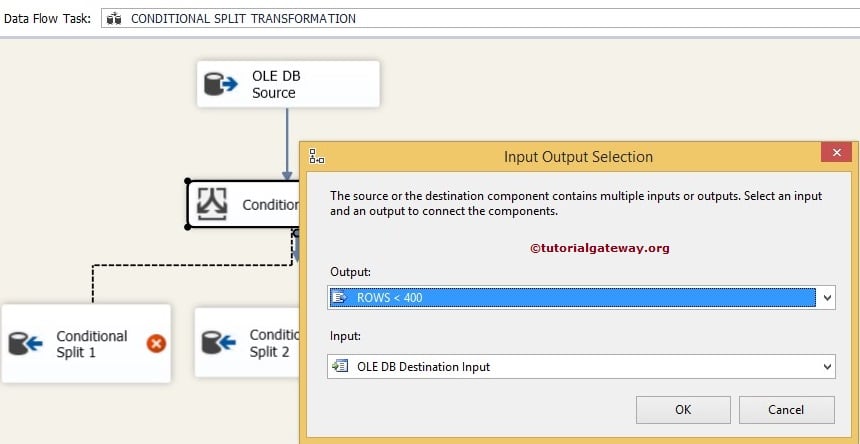Select the Conditional Split 2 label
Image resolution: width=860 pixels, height=444 pixels.
click(x=273, y=343)
